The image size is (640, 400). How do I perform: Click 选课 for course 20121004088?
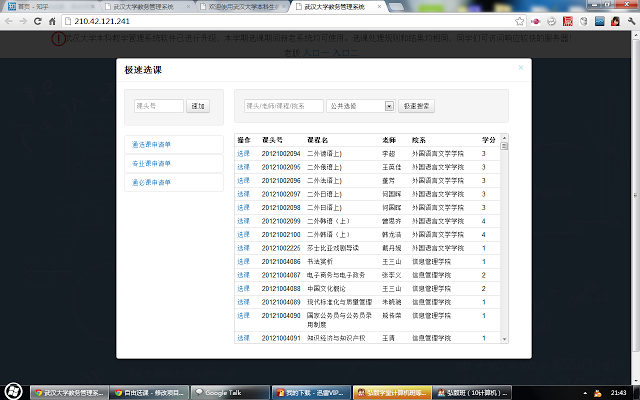(243, 288)
